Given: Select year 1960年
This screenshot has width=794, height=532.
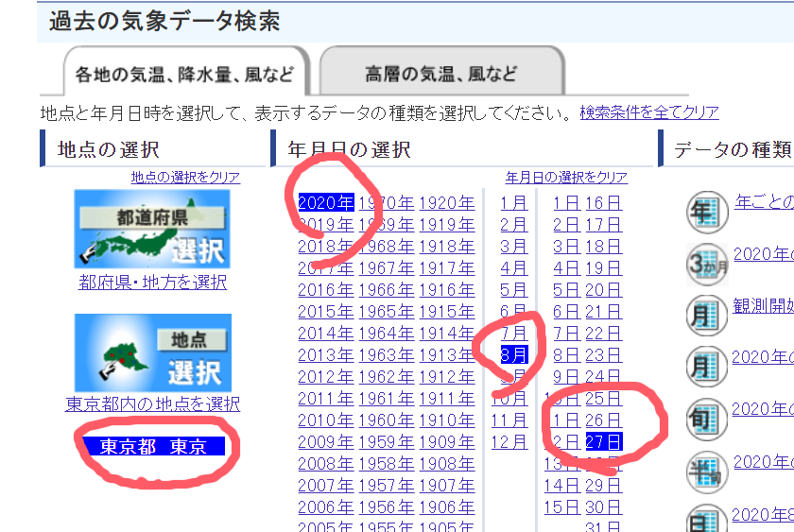Looking at the screenshot, I should pyautogui.click(x=387, y=420).
